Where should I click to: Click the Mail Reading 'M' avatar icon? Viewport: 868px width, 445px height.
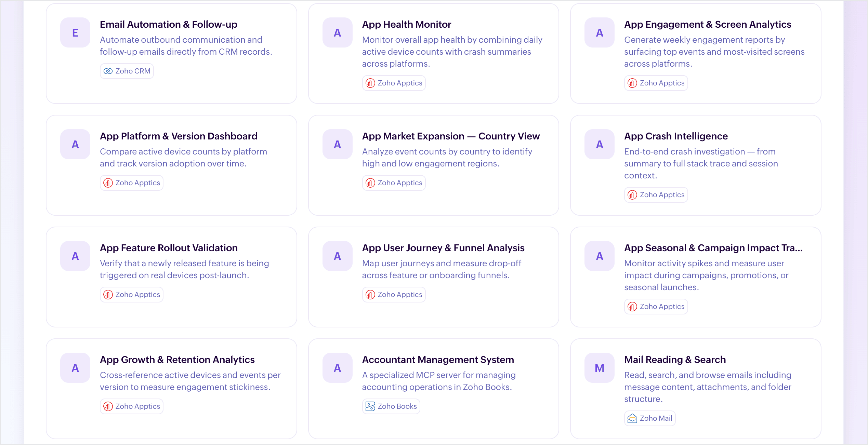coord(599,368)
